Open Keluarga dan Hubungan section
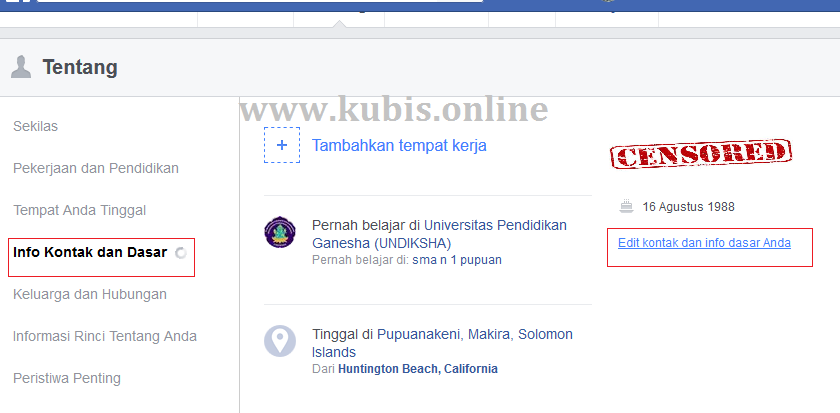The image size is (840, 413). [90, 294]
